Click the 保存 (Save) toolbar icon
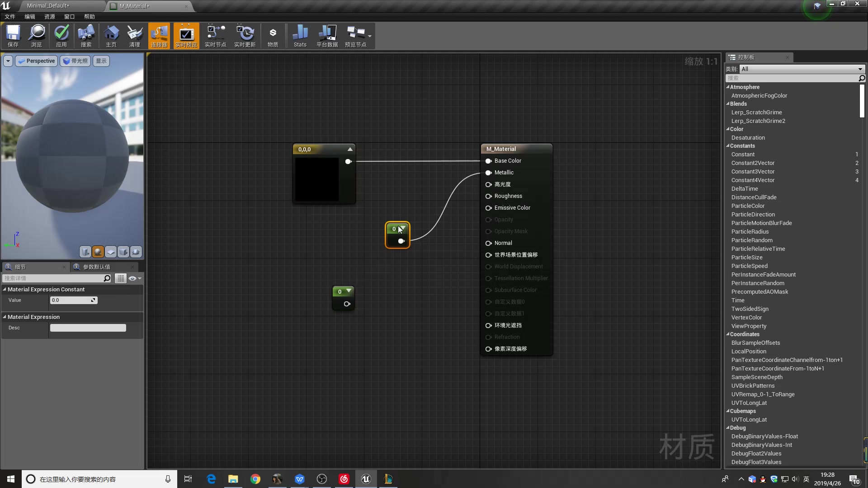This screenshot has height=488, width=868. tap(13, 36)
